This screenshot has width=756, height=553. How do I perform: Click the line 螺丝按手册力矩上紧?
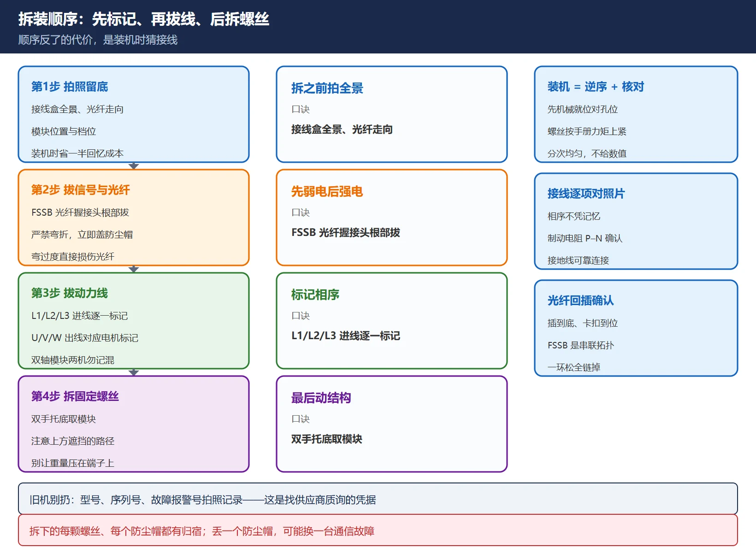[587, 131]
